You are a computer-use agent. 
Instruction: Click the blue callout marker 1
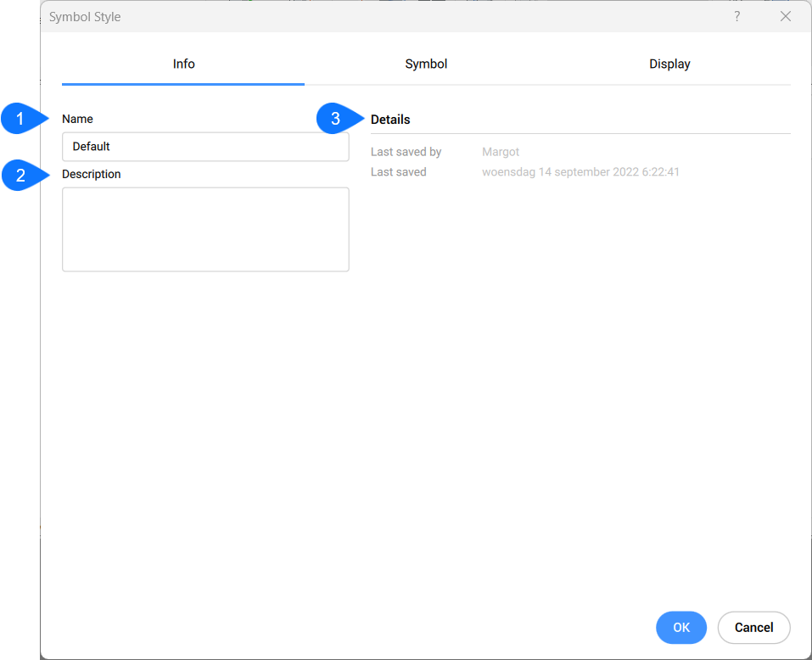[21, 120]
